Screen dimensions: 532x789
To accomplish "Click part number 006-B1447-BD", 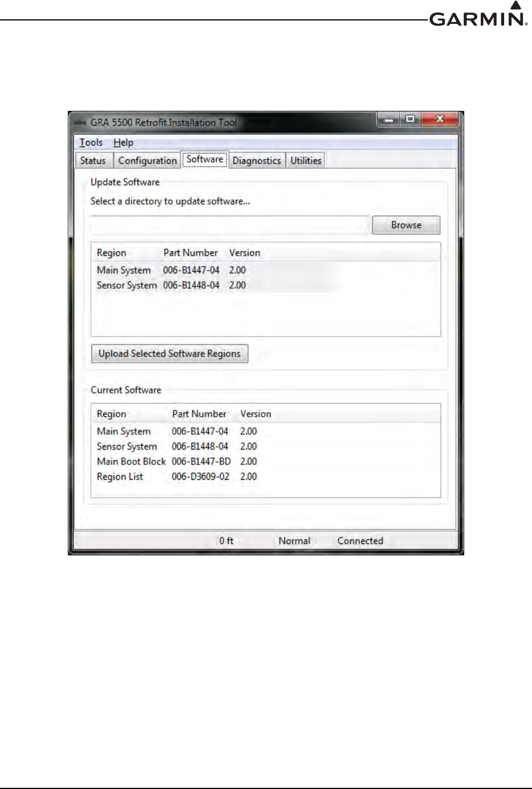I will pyautogui.click(x=201, y=462).
